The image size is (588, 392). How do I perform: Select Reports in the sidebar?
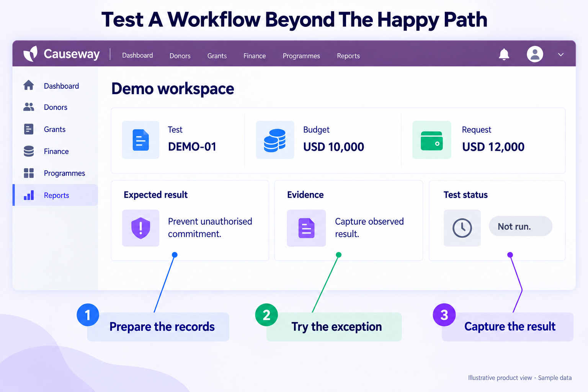pyautogui.click(x=55, y=195)
